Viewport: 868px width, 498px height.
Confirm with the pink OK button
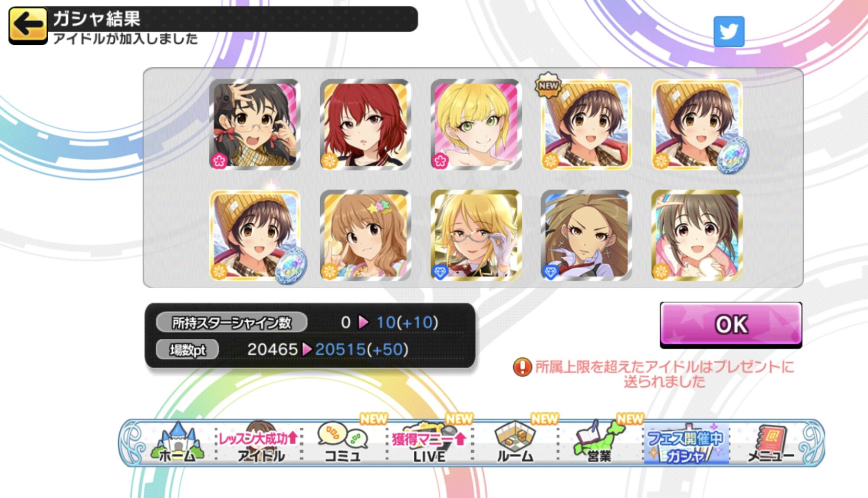tap(731, 324)
